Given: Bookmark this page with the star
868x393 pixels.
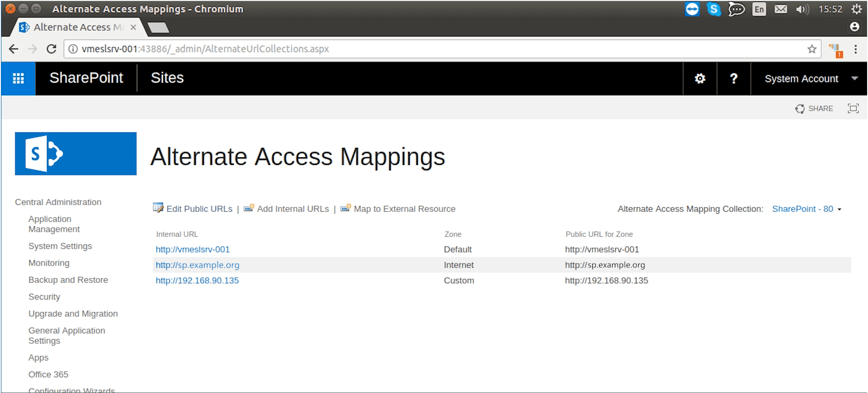Looking at the screenshot, I should 812,49.
